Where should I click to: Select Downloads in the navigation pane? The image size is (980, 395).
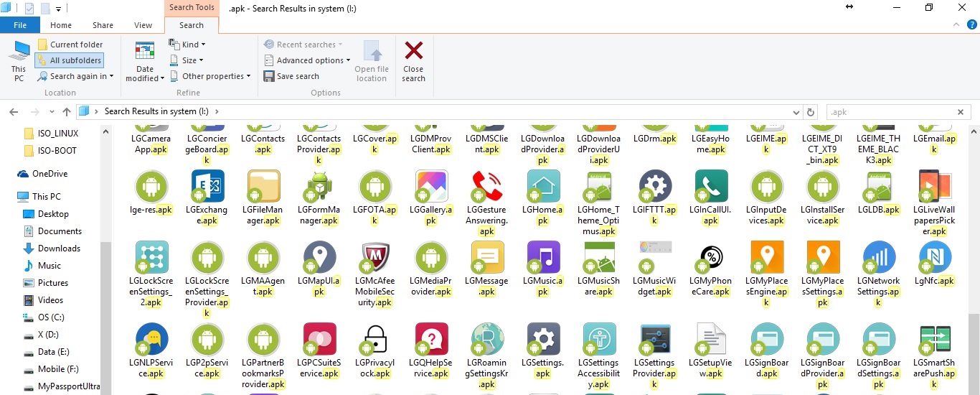(59, 248)
